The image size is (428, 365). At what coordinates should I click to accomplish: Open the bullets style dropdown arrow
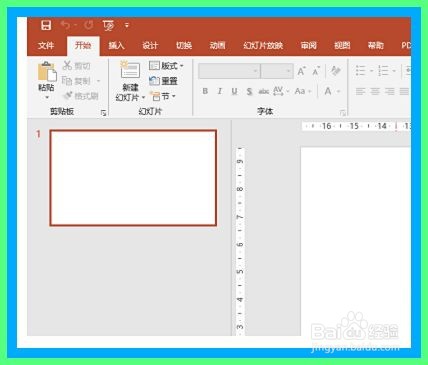[x=371, y=71]
